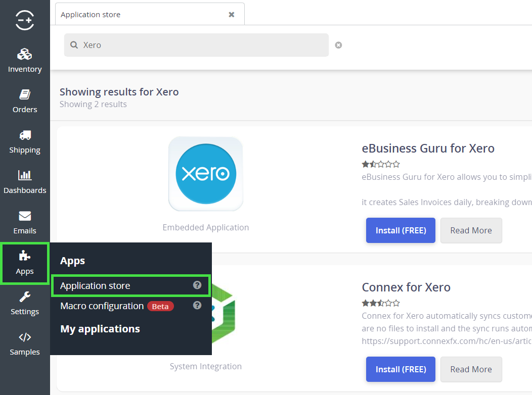Click the Beta badge on Macro configuration
This screenshot has height=395, width=532.
click(160, 306)
